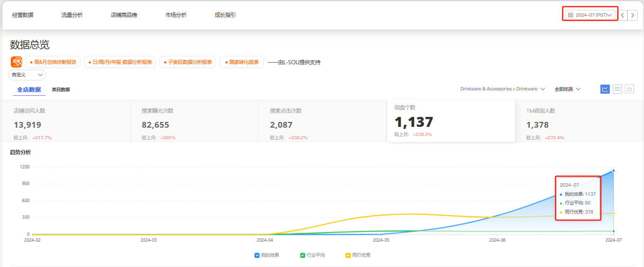Click the 2024-07 data point on blue line
644x267 pixels.
click(x=613, y=171)
